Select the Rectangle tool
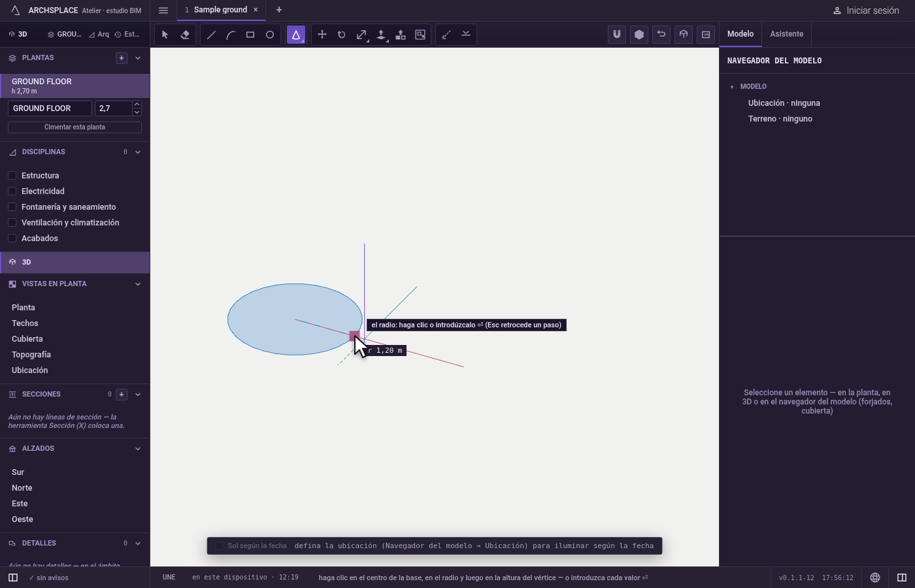Image resolution: width=915 pixels, height=588 pixels. coord(250,35)
